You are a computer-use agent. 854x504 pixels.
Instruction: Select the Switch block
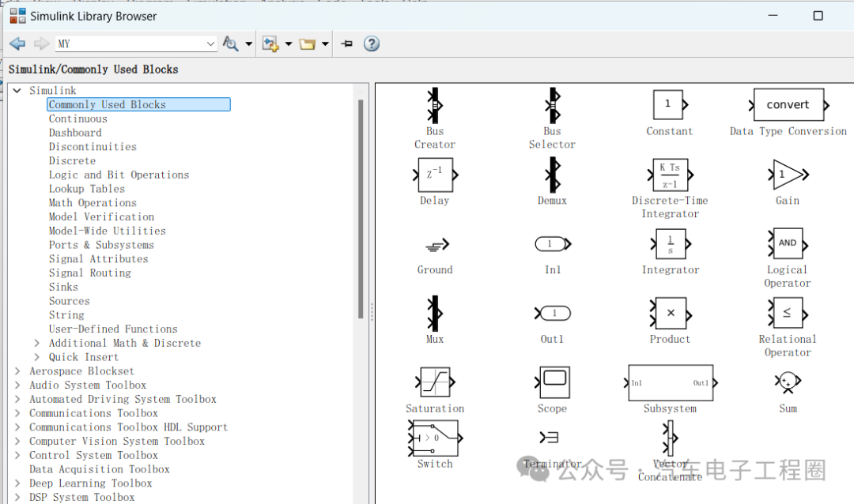[435, 438]
